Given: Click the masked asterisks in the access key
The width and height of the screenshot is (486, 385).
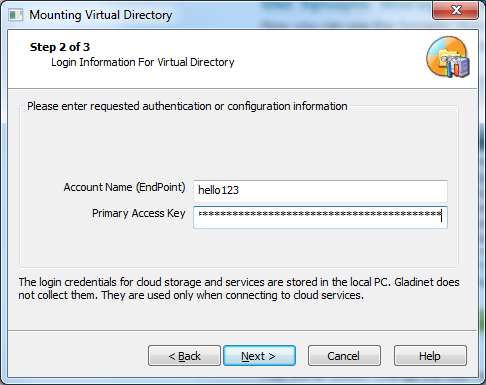Looking at the screenshot, I should 319,214.
